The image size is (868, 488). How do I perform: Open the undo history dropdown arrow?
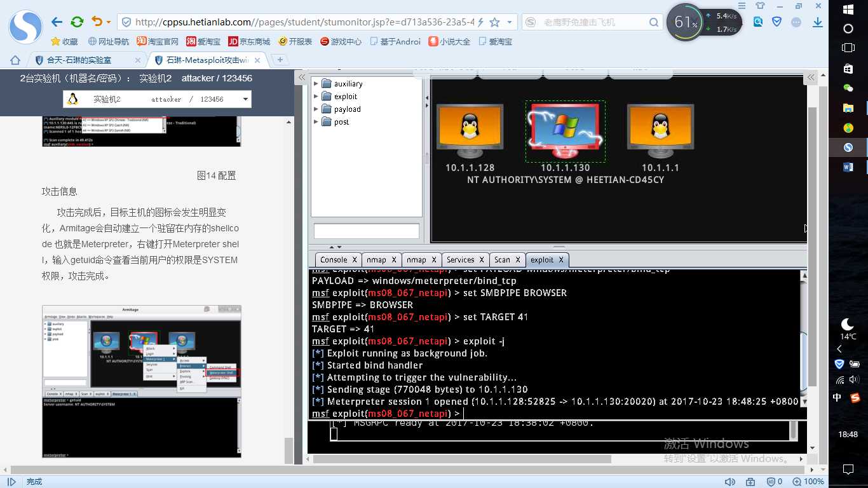pyautogui.click(x=109, y=23)
